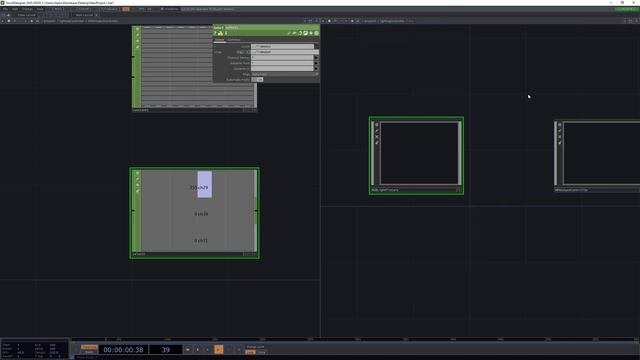This screenshot has height=360, width=640.
Task: Toggle top flag on right pane's green node
Action: pos(377,124)
